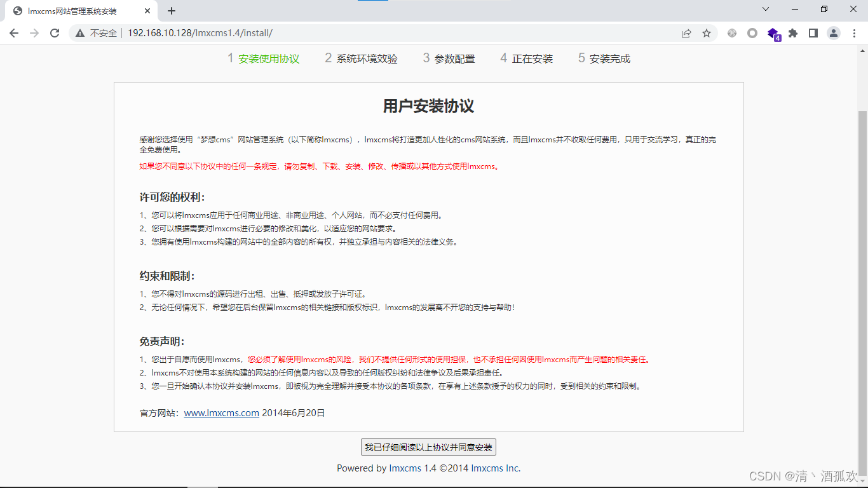This screenshot has height=488, width=868.
Task: Toggle the browser side panel
Action: (x=813, y=33)
